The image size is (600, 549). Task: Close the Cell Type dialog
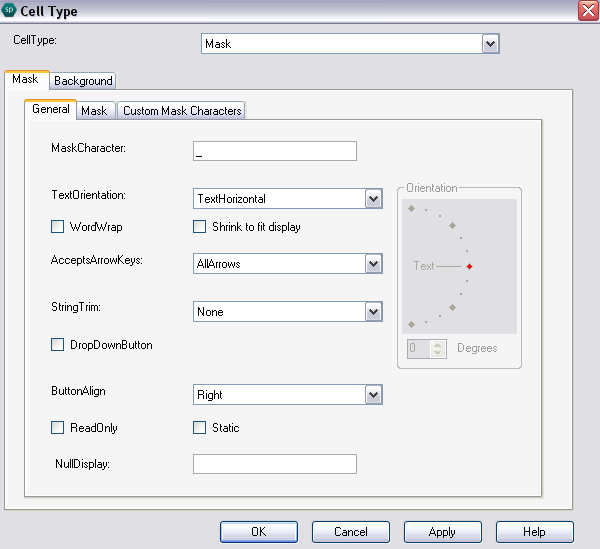(588, 11)
